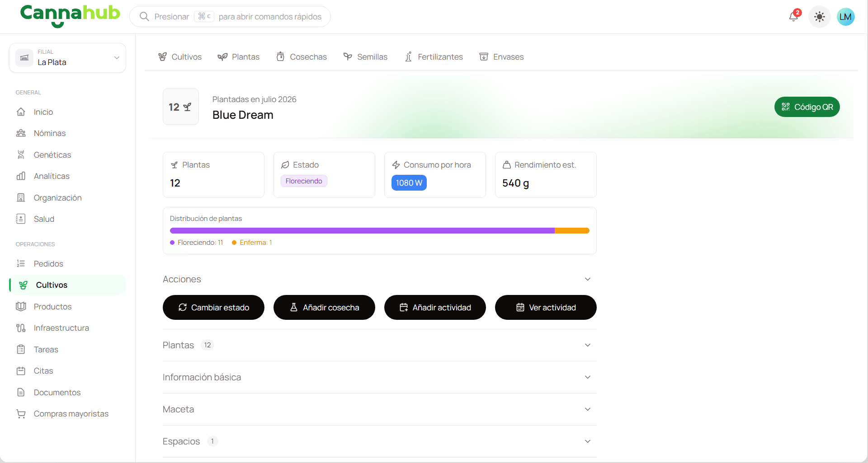Click Añadir cosecha button

tap(324, 308)
